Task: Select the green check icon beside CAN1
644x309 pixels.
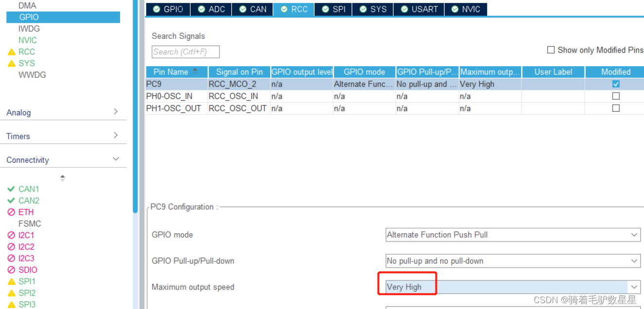Action: click(11, 189)
